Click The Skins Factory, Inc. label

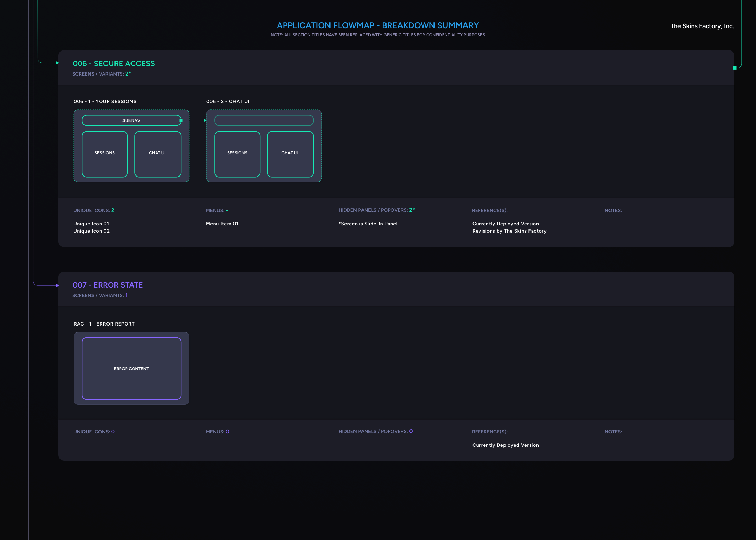tap(702, 26)
